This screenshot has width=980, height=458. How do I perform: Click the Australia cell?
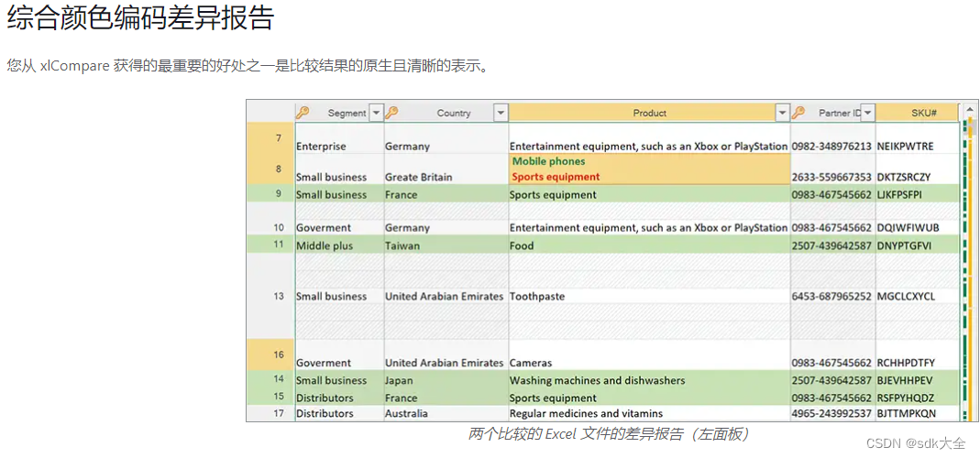(446, 413)
